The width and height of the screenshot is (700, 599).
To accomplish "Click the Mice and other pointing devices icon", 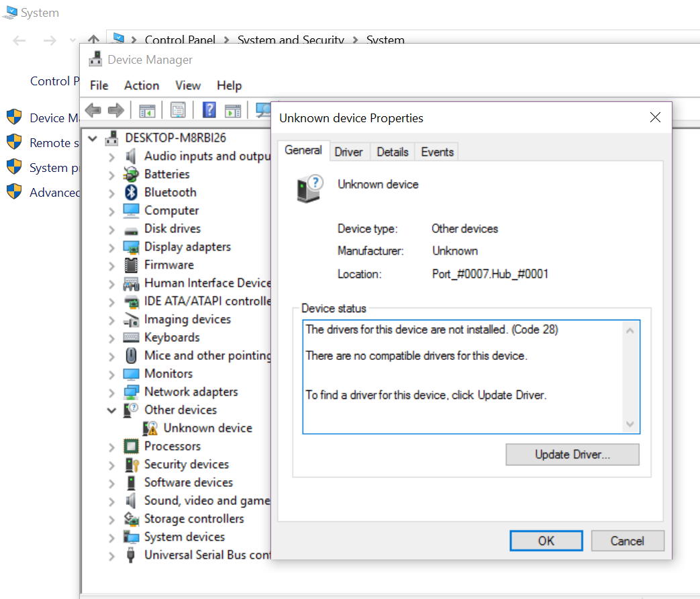I will coord(131,355).
